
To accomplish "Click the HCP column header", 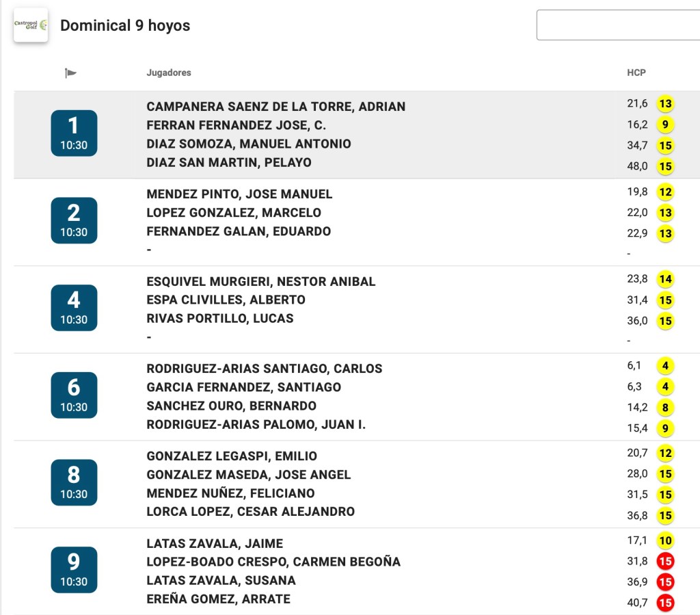I will coord(636,73).
